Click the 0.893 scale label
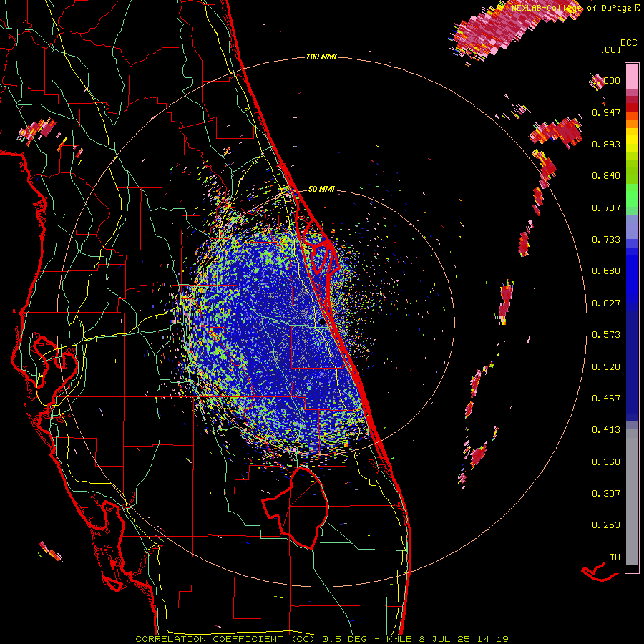This screenshot has width=644, height=644. pos(606,144)
